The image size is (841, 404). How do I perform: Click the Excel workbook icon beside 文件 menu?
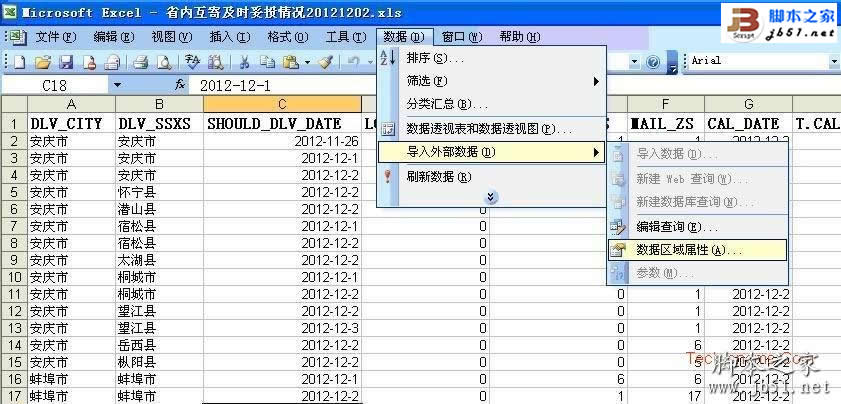click(18, 37)
